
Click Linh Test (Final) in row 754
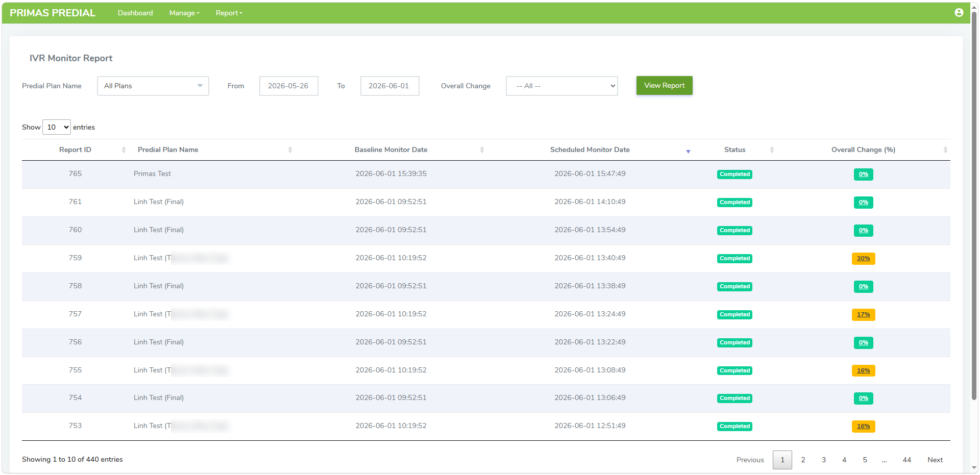(x=159, y=398)
